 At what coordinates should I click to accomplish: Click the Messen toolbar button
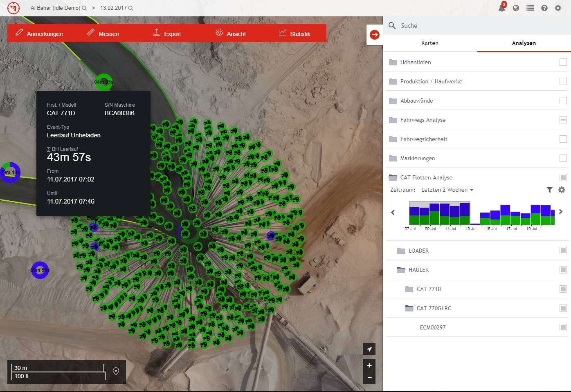[x=103, y=34]
